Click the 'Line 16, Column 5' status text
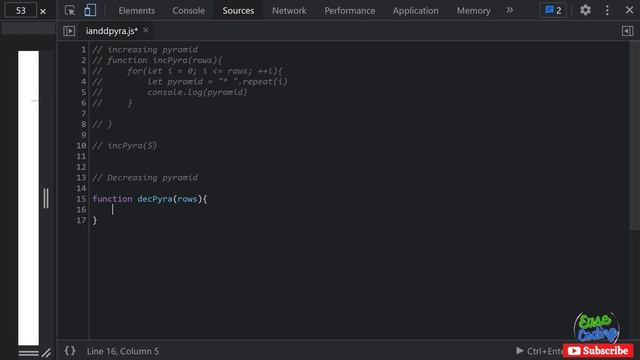This screenshot has height=360, width=640. click(x=123, y=351)
